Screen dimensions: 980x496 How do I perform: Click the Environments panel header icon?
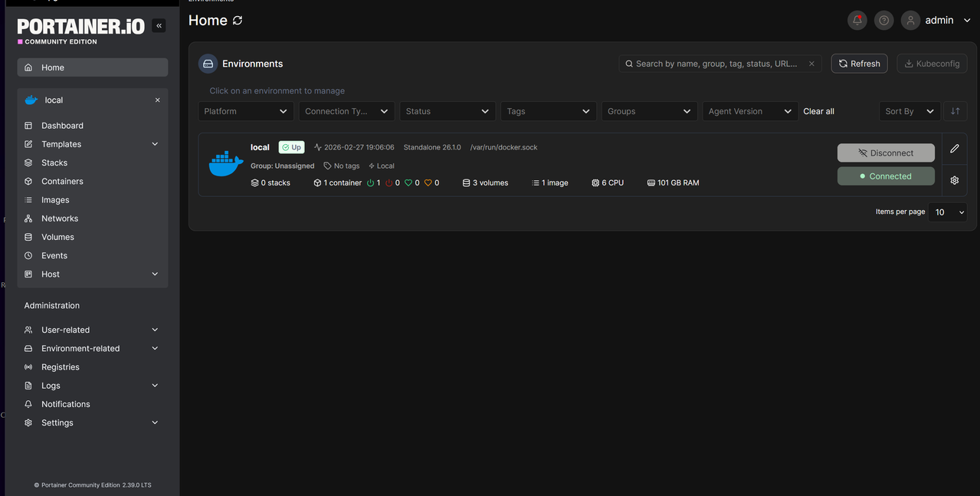tap(208, 64)
